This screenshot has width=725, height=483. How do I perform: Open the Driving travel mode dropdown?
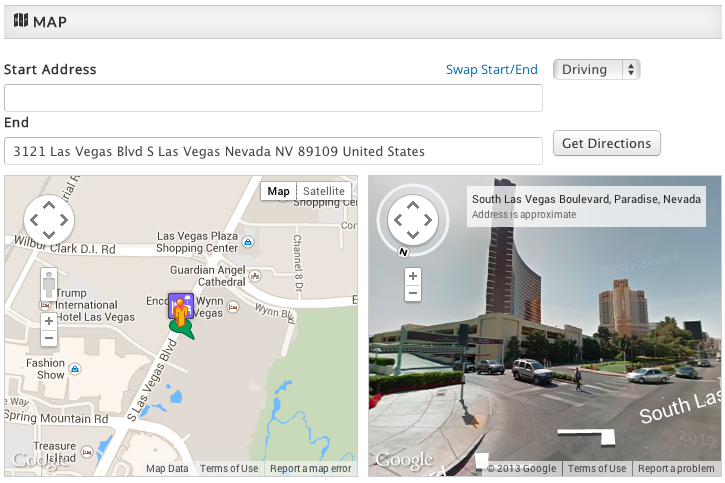596,69
